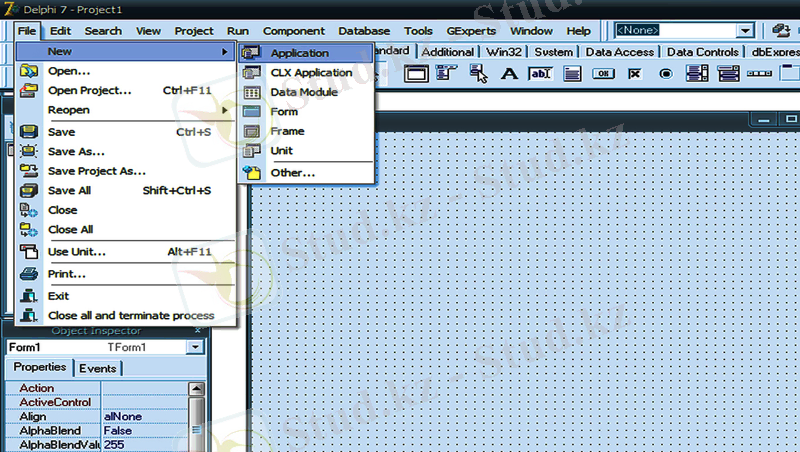Select the AlphaBlendValue 255 field

point(145,445)
